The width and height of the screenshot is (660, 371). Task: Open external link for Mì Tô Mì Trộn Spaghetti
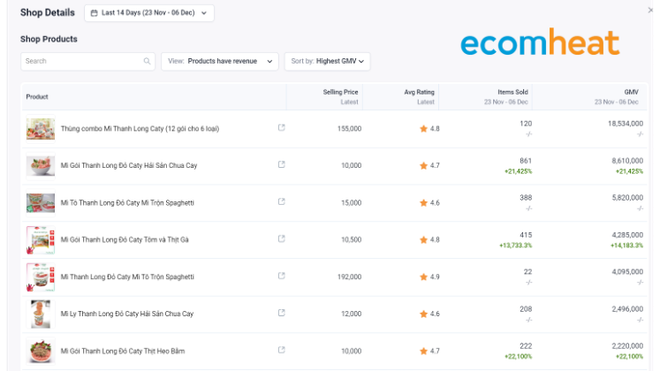pyautogui.click(x=282, y=202)
